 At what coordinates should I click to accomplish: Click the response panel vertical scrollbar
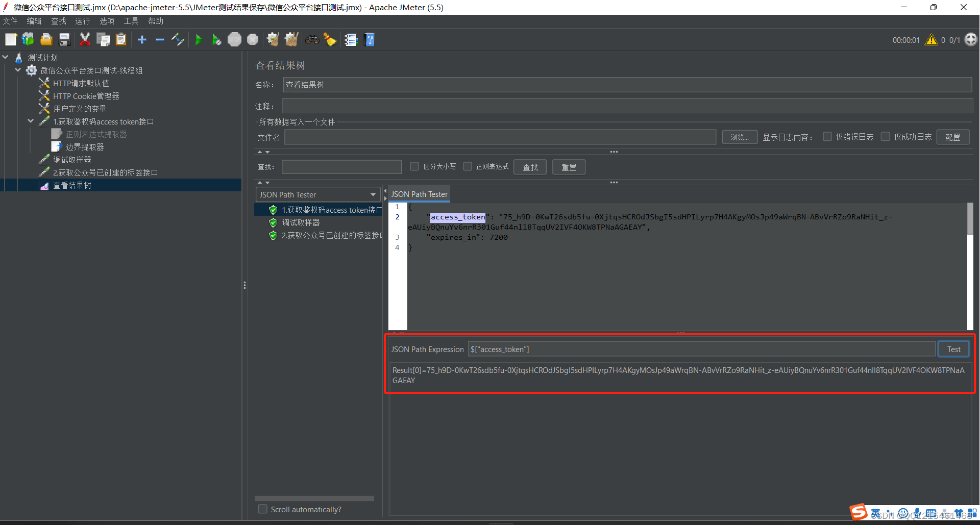point(970,266)
